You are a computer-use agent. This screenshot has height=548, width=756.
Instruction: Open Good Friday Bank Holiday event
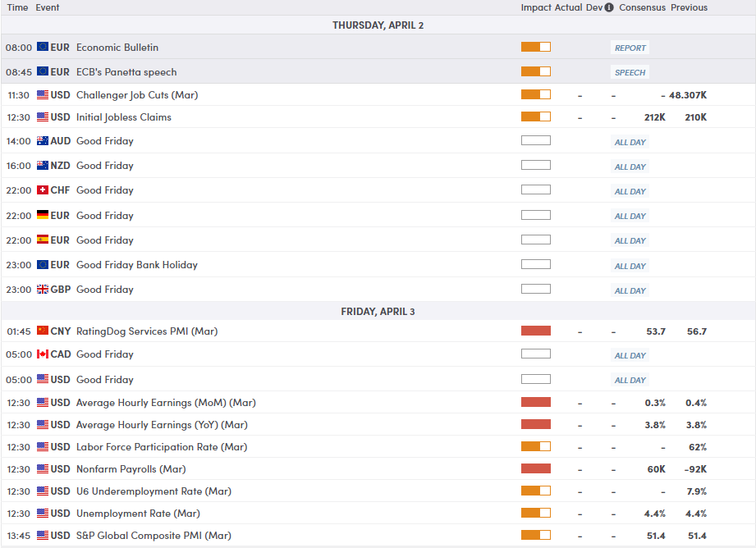(137, 265)
